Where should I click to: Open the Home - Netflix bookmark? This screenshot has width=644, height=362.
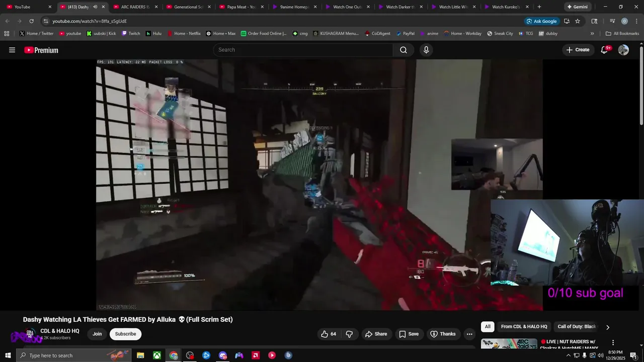click(184, 34)
